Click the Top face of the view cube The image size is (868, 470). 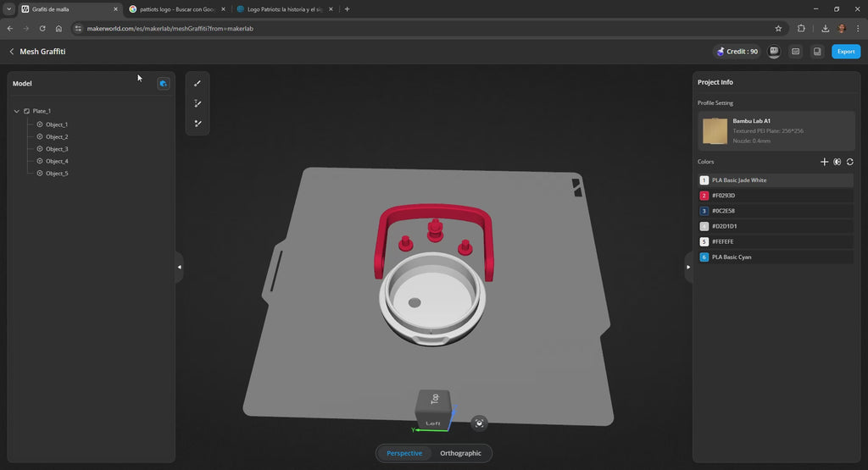pos(435,399)
